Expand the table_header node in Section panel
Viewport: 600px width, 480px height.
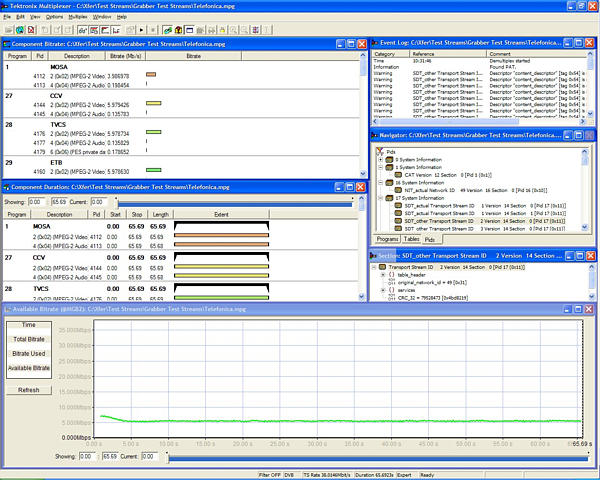point(383,275)
